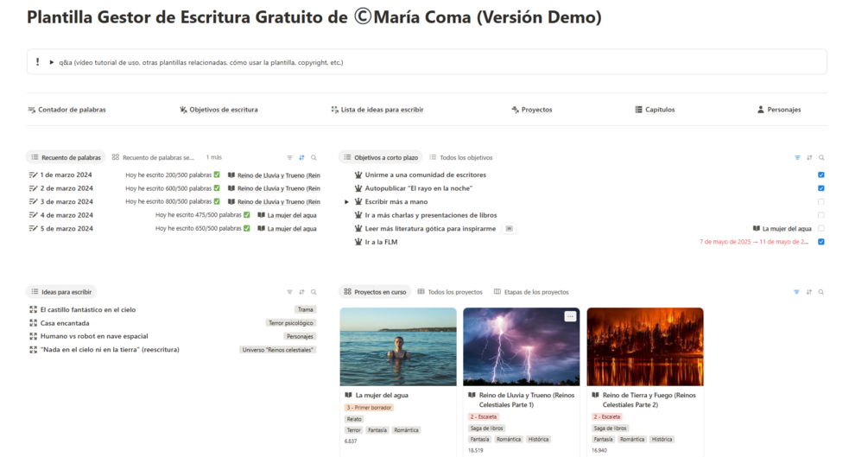Open Contador de palabras link
Screen dimensions: 868x457
pos(67,110)
